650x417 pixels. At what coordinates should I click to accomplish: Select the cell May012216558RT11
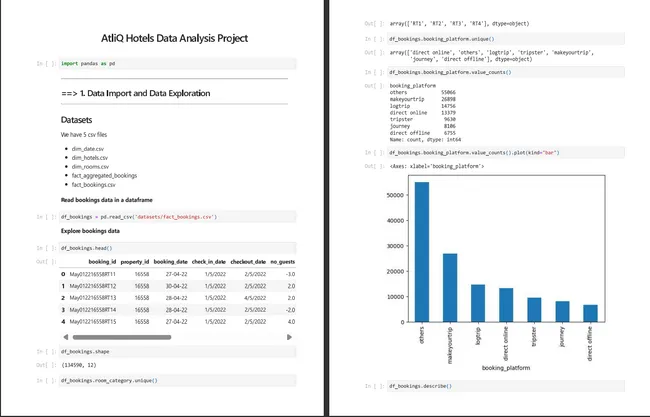[x=93, y=274]
